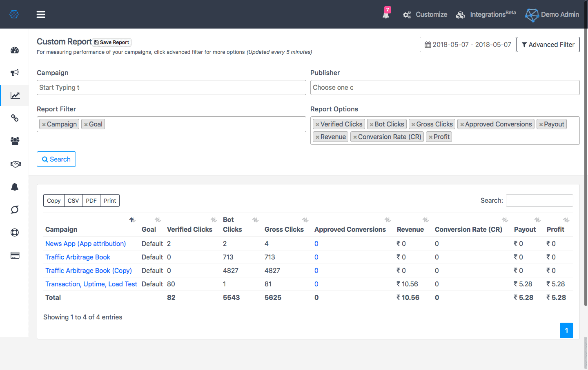Sort table by Conversion Rate column
Image resolution: width=588 pixels, height=370 pixels.
[472, 225]
